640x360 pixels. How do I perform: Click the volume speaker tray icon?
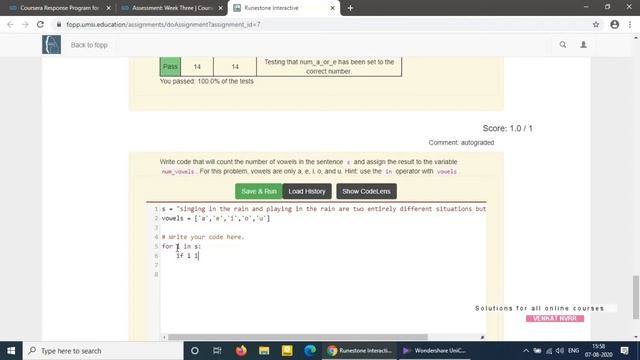click(560, 351)
